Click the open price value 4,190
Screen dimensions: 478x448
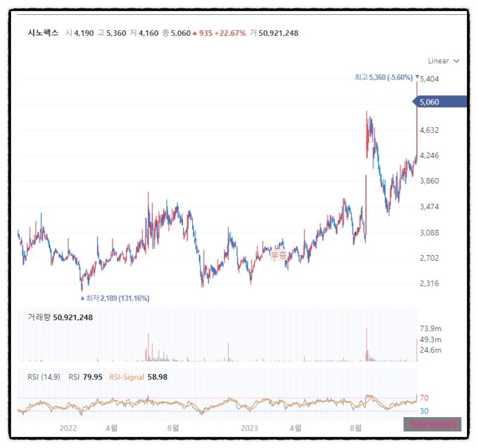(x=84, y=33)
